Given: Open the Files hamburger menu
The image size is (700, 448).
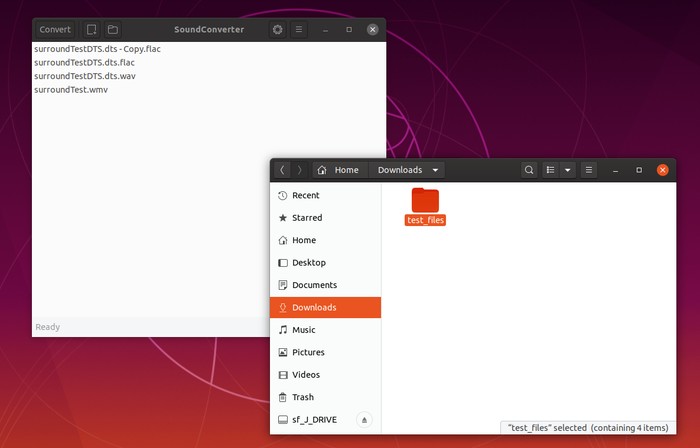Looking at the screenshot, I should (589, 170).
